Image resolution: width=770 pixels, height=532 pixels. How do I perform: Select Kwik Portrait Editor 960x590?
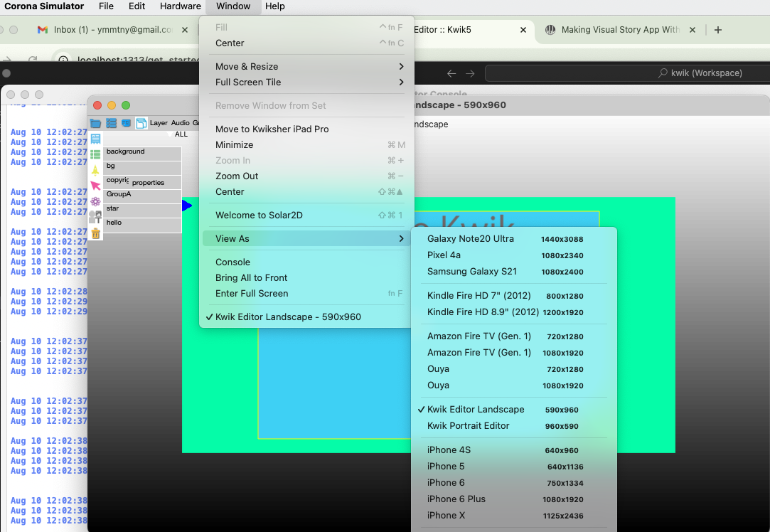[513, 426]
